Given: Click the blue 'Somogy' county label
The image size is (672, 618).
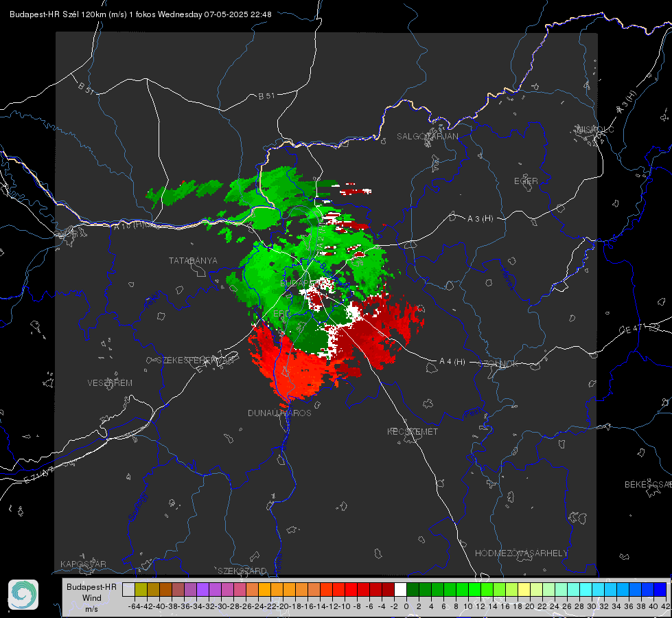Looking at the screenshot, I should [137, 507].
